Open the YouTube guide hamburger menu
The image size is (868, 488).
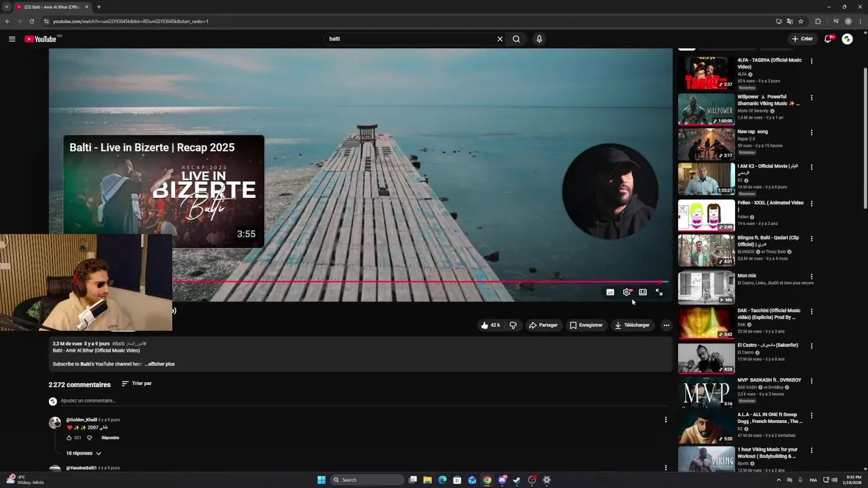tap(12, 39)
